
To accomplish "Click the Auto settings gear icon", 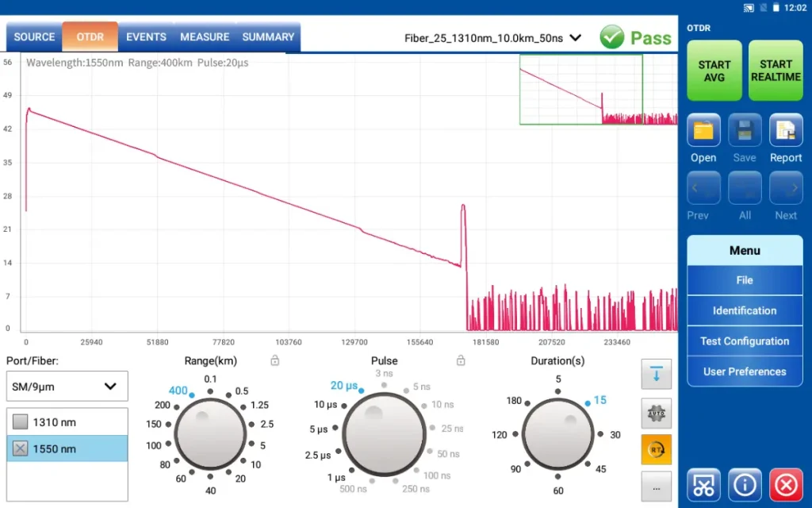I will point(656,413).
